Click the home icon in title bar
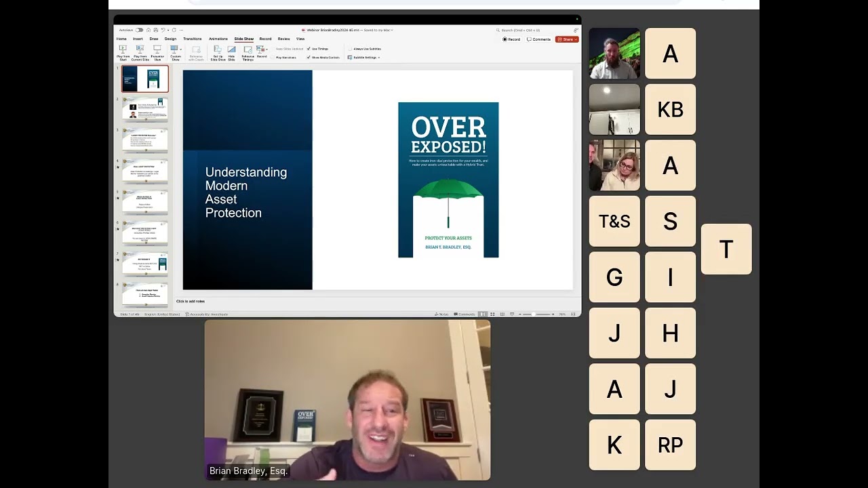Image resolution: width=868 pixels, height=488 pixels. click(x=149, y=30)
